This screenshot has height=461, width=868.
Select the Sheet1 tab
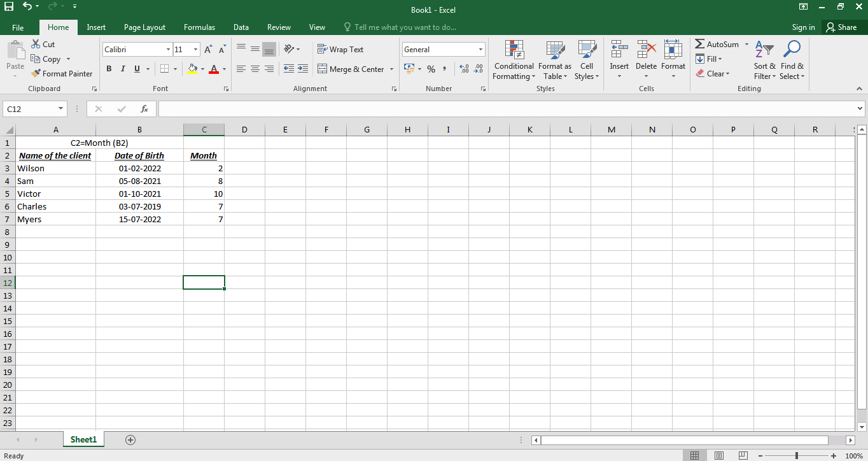click(x=83, y=439)
